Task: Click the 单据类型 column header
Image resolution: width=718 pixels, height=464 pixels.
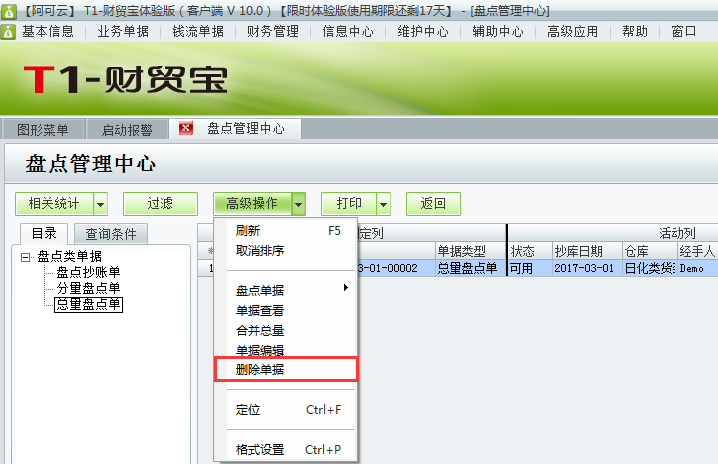Action: click(470, 251)
